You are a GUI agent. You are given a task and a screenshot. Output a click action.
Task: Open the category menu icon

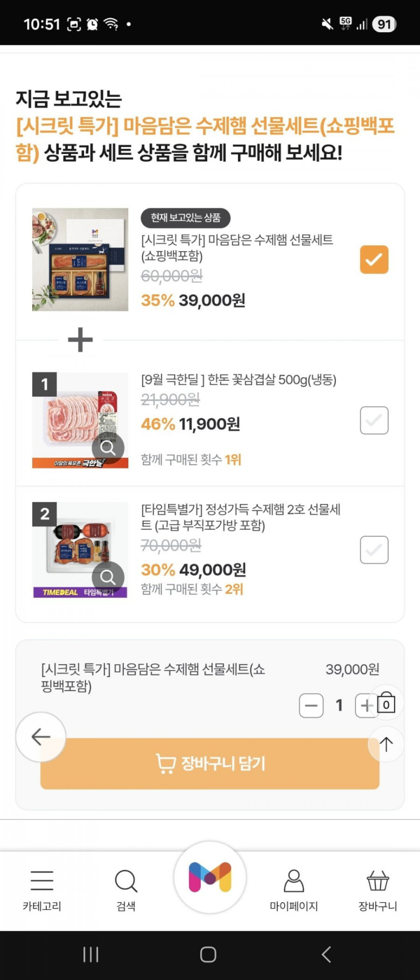[42, 881]
